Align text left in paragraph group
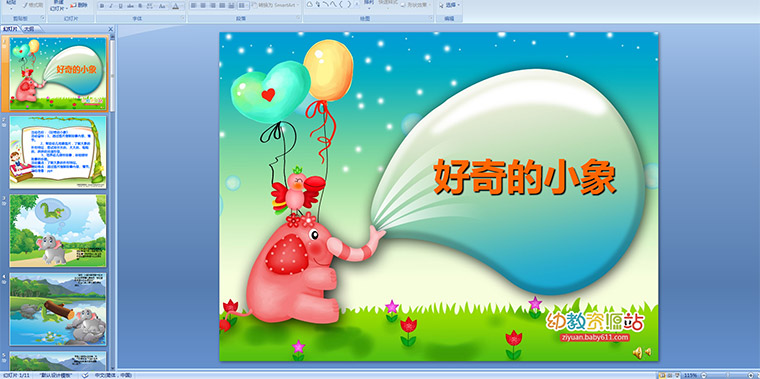 [x=193, y=6]
